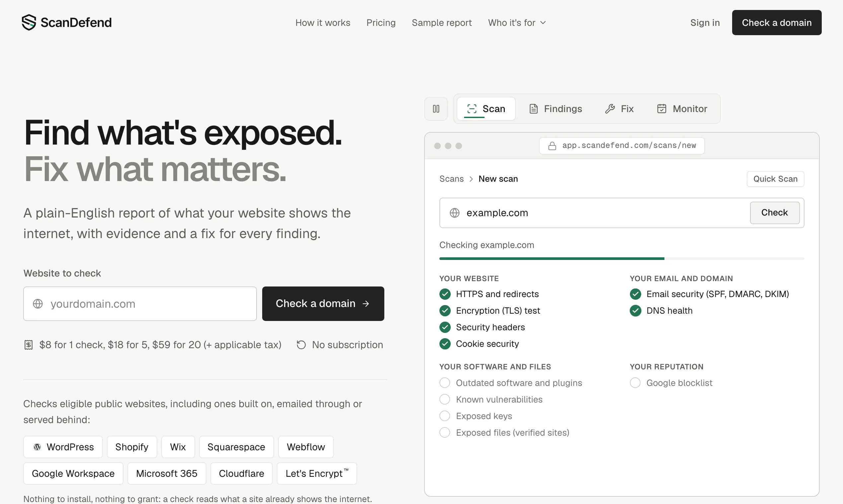The image size is (843, 504).
Task: Click the green check beside Email security
Action: click(635, 294)
